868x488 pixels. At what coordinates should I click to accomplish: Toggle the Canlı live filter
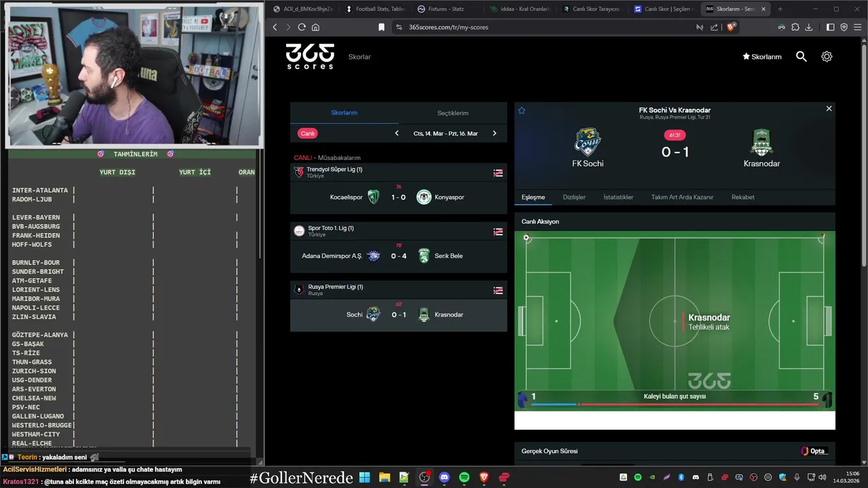tap(308, 134)
